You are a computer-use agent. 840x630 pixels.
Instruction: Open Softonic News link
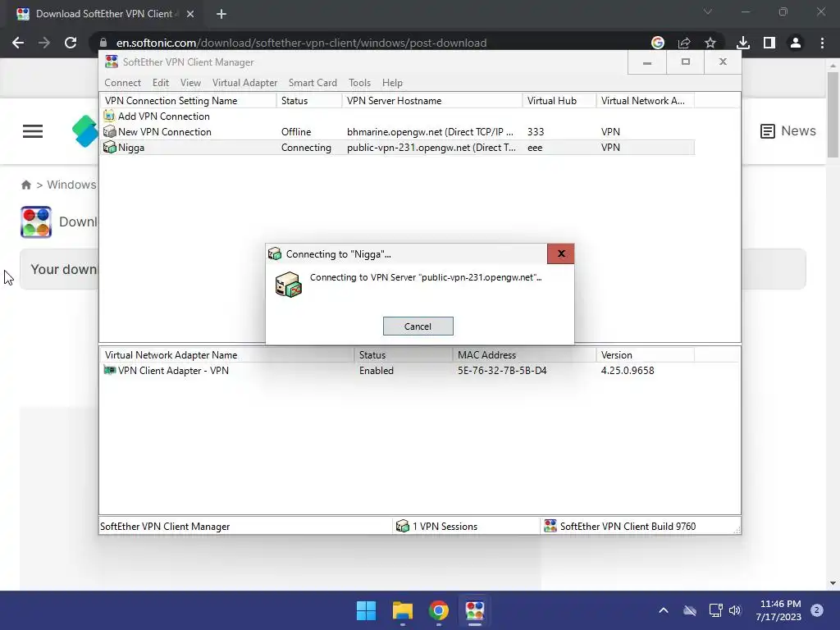(x=788, y=130)
